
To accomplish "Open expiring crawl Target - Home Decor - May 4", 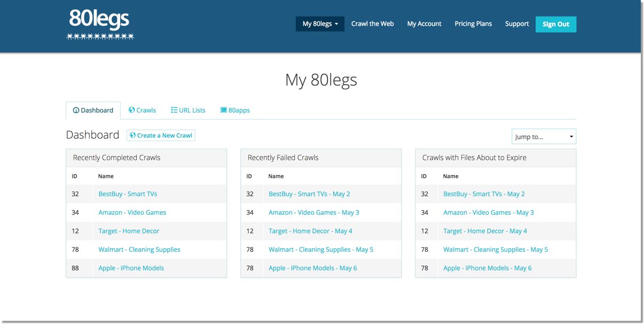I will point(485,231).
